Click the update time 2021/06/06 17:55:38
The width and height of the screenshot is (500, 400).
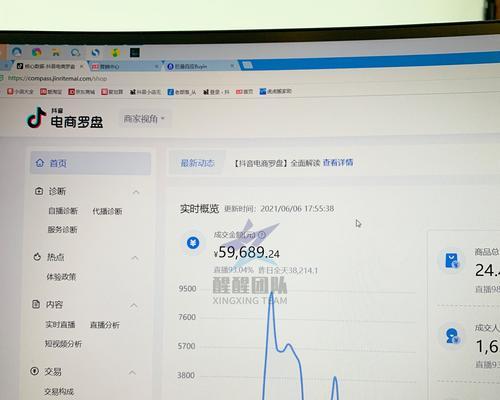pos(297,209)
